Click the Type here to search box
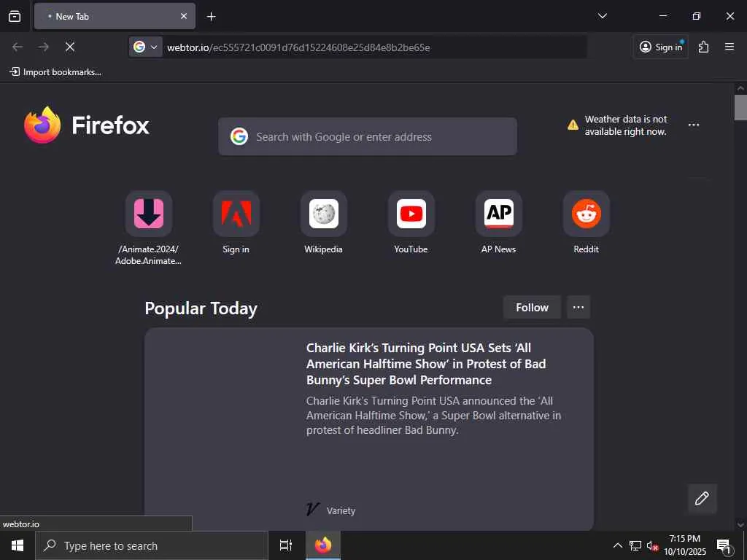Image resolution: width=747 pixels, height=560 pixels. click(152, 545)
